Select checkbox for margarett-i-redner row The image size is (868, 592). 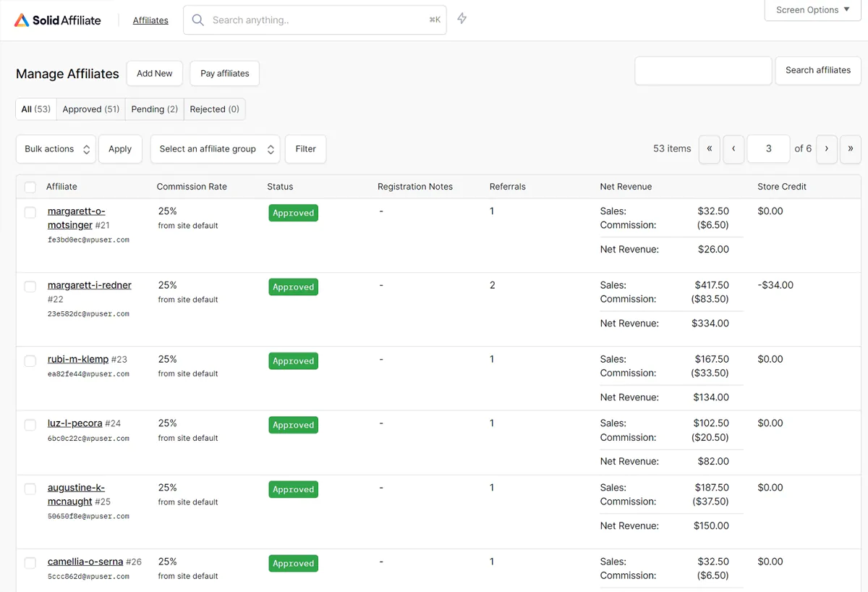(x=30, y=287)
